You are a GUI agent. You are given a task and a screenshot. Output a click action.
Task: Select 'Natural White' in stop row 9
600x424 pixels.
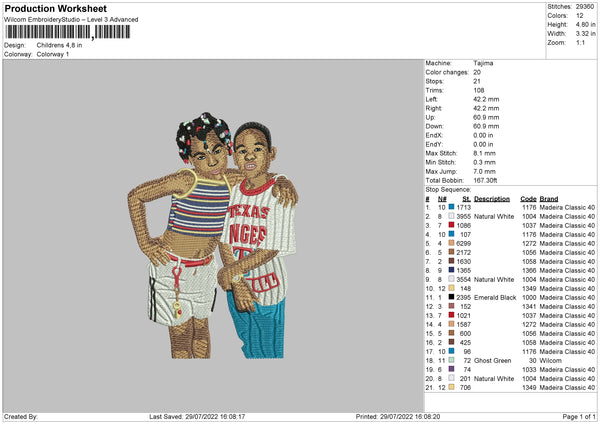pyautogui.click(x=494, y=279)
